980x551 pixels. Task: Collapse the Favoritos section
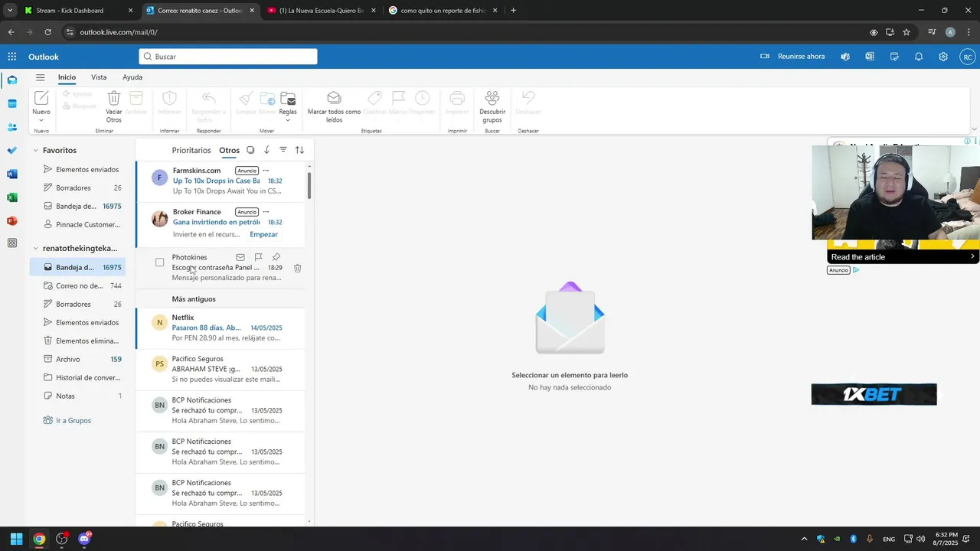tap(35, 151)
